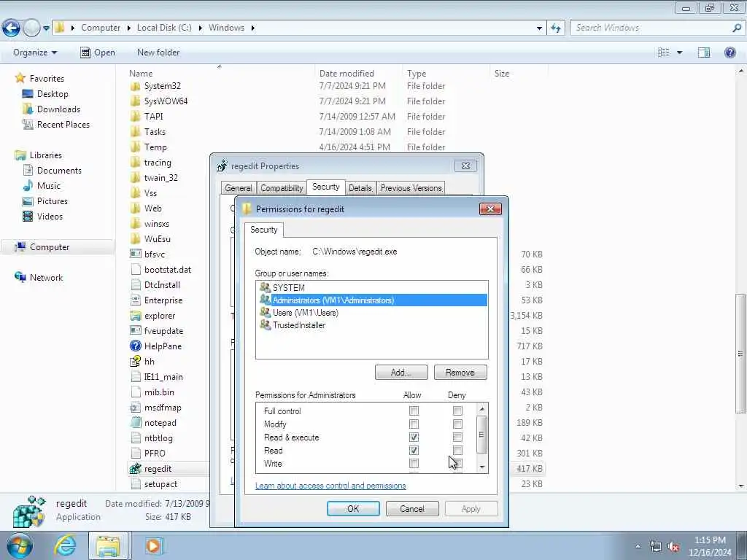747x560 pixels.
Task: Open the Explorer help icon
Action: (x=729, y=52)
